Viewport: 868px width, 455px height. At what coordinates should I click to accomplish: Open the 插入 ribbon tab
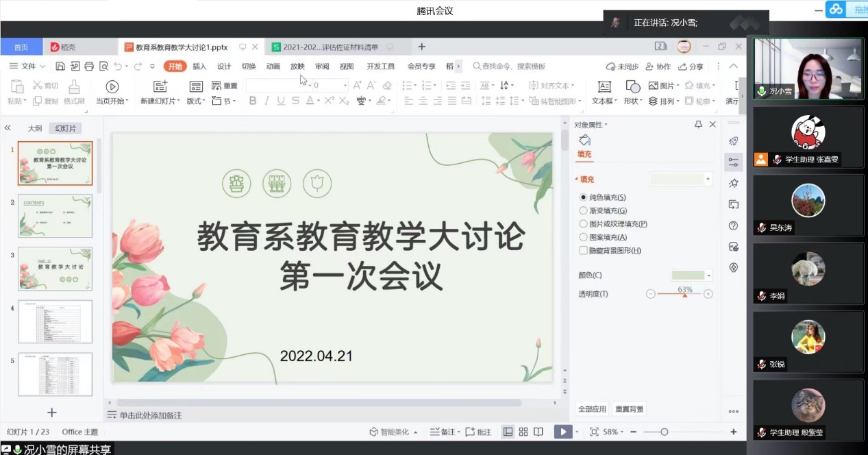(199, 66)
